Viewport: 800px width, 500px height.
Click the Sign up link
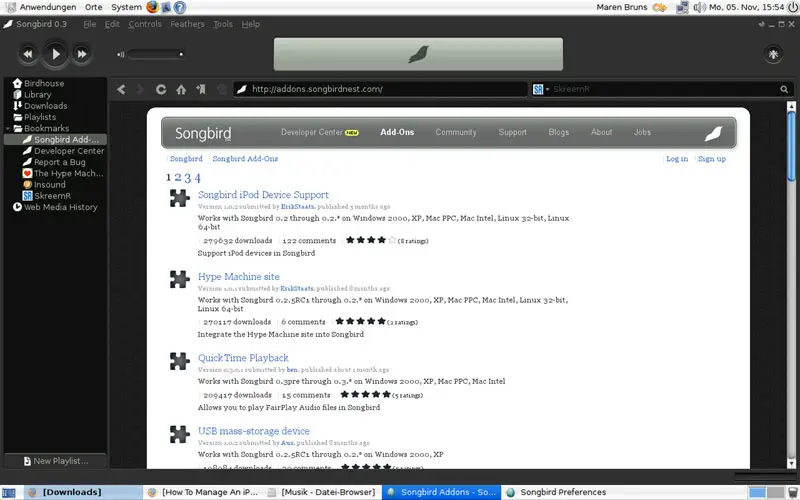(x=712, y=159)
